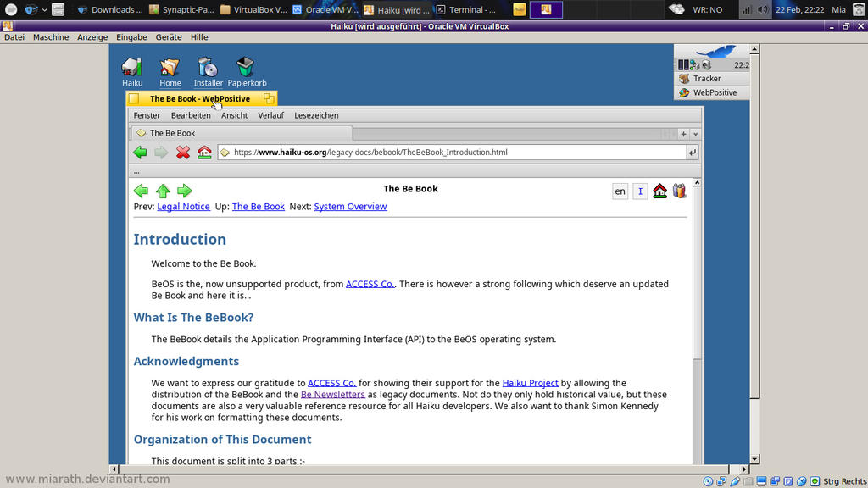Screen dimensions: 868x488
Task: Click the WebPositive window close box
Action: [134, 98]
